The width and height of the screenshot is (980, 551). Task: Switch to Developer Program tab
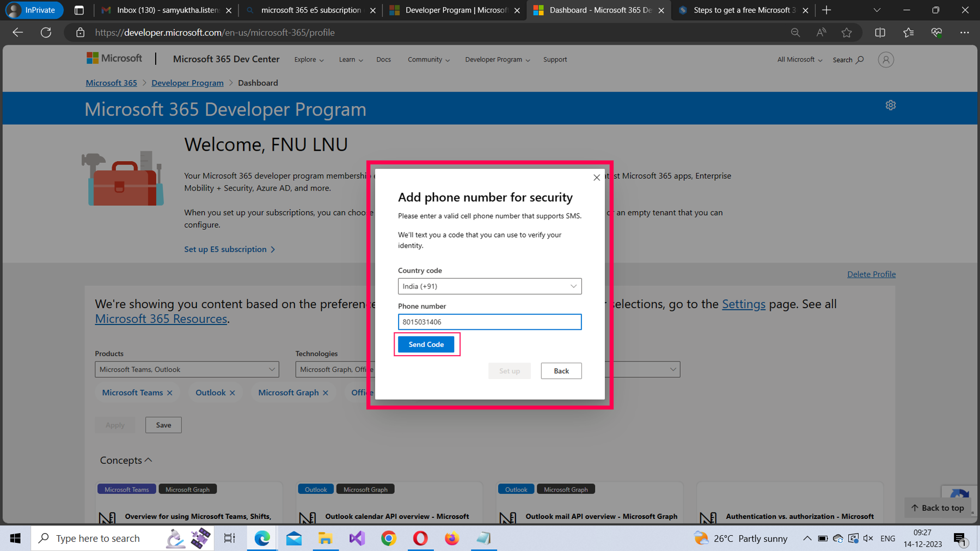pyautogui.click(x=455, y=10)
